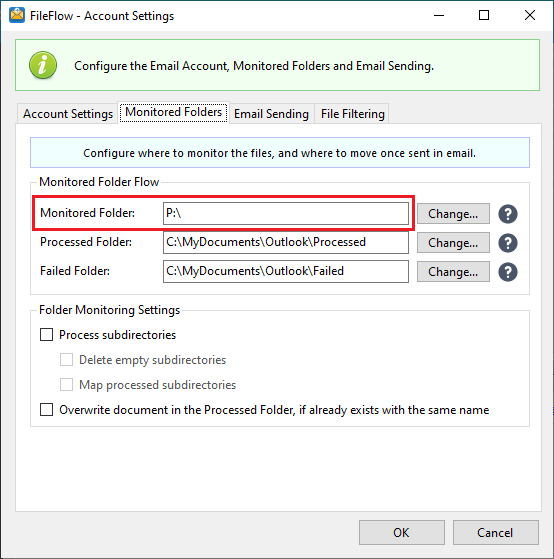Image resolution: width=554 pixels, height=559 pixels.
Task: Click the green info icon in banner
Action: click(43, 65)
